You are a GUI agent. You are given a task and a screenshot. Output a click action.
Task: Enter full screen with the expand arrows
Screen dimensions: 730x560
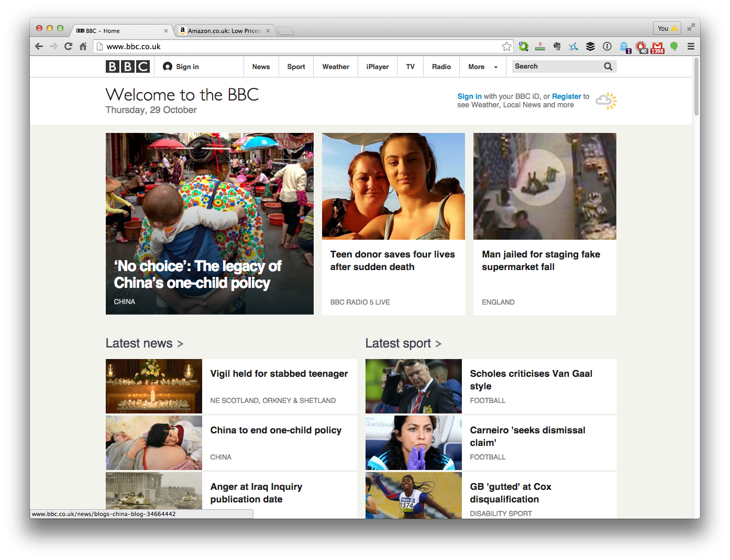click(x=691, y=27)
